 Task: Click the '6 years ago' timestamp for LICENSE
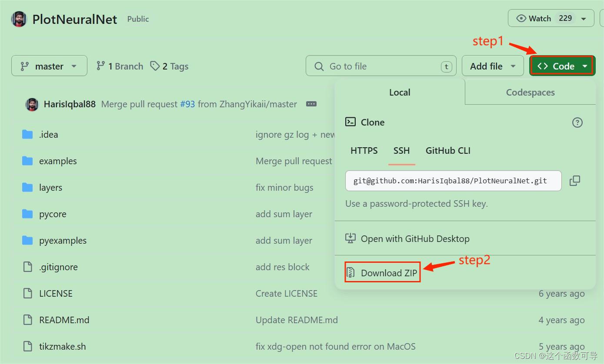(561, 294)
